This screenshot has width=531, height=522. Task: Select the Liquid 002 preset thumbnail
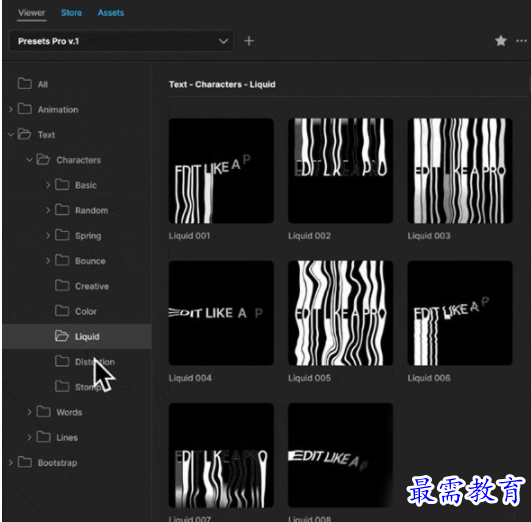click(340, 171)
